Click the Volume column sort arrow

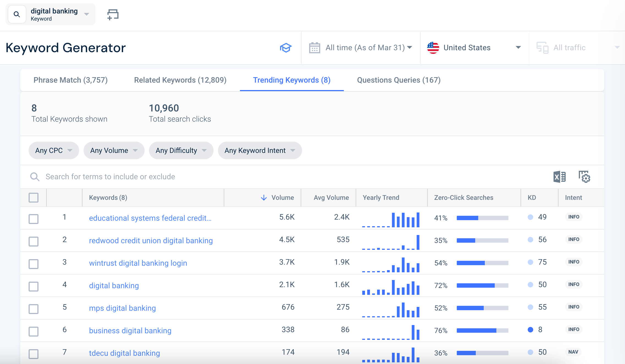click(263, 197)
